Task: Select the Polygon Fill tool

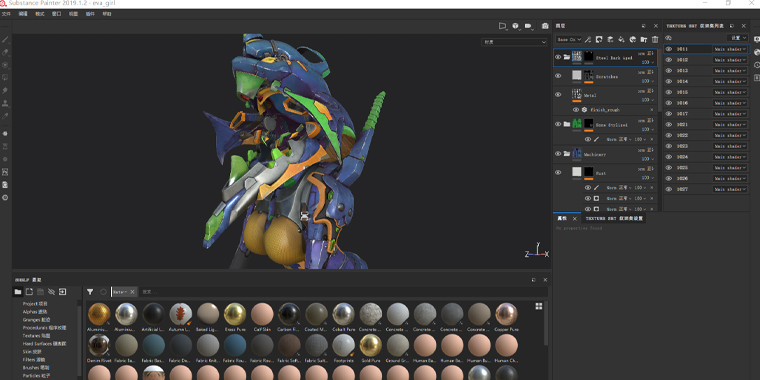Action: pyautogui.click(x=5, y=78)
